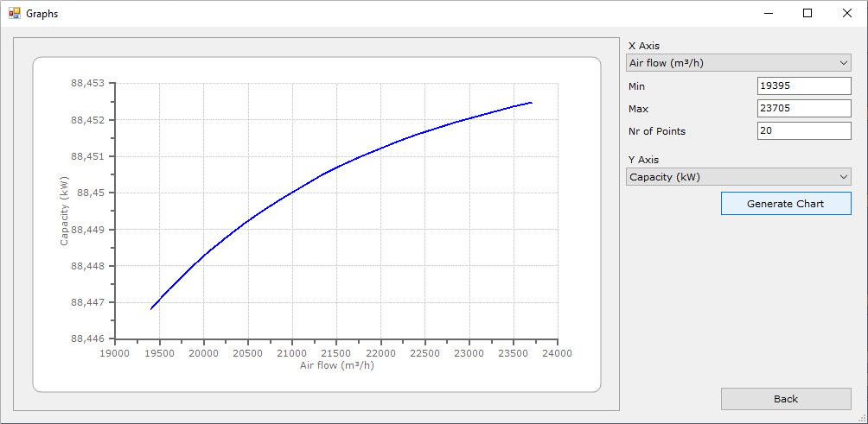Click the Graphs title text
This screenshot has height=424, width=868.
[x=42, y=14]
